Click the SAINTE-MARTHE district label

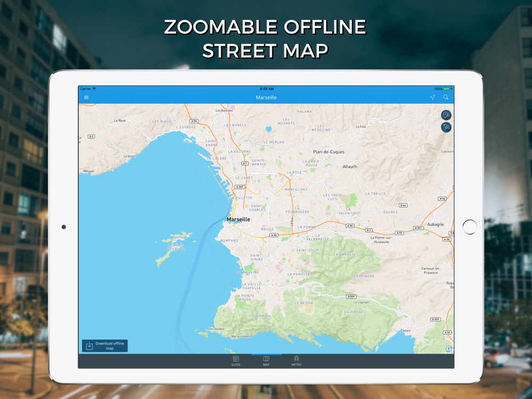pyautogui.click(x=259, y=162)
